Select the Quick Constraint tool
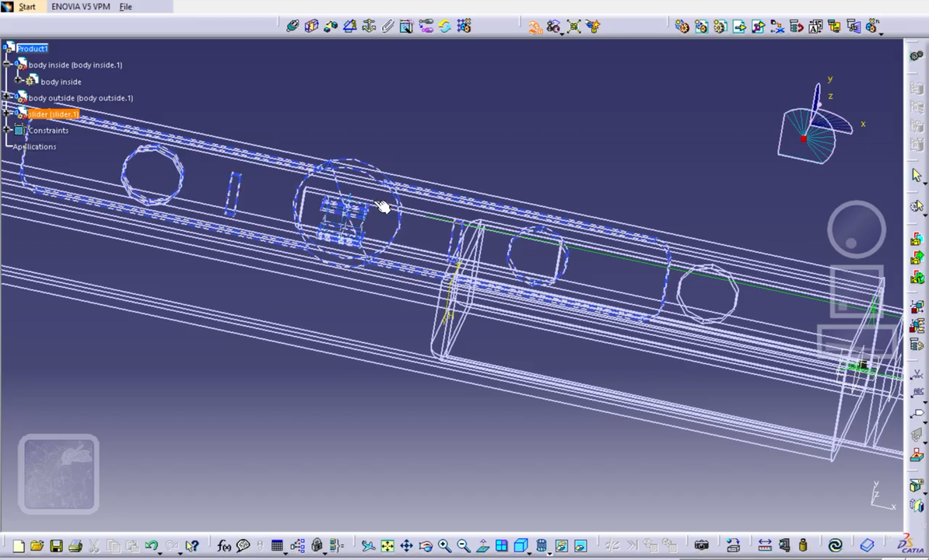Screen dimensions: 929x560 tap(406, 26)
